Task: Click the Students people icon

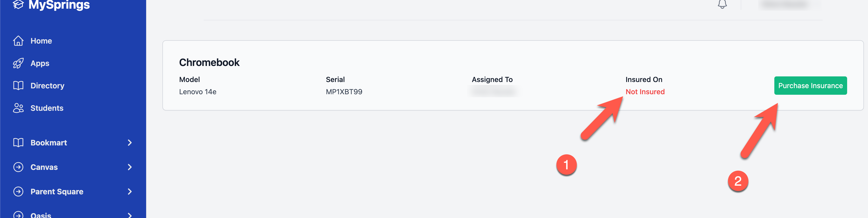Action: point(18,108)
